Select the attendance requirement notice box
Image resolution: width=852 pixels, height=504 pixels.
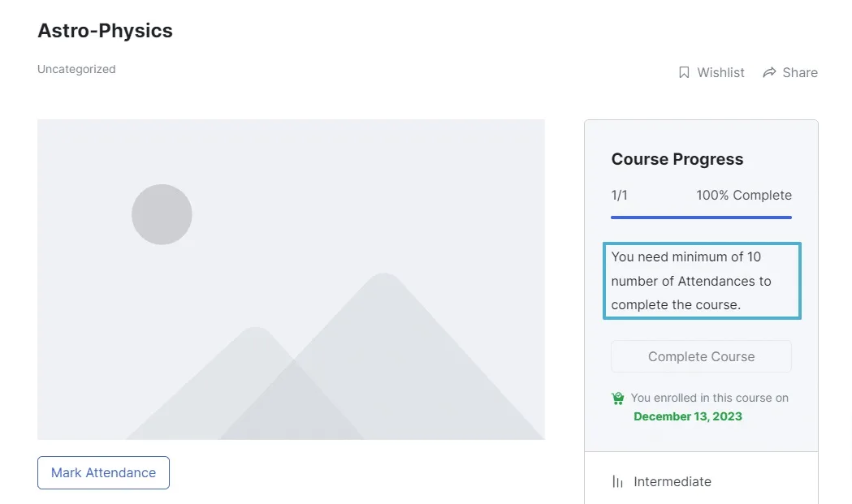(701, 280)
